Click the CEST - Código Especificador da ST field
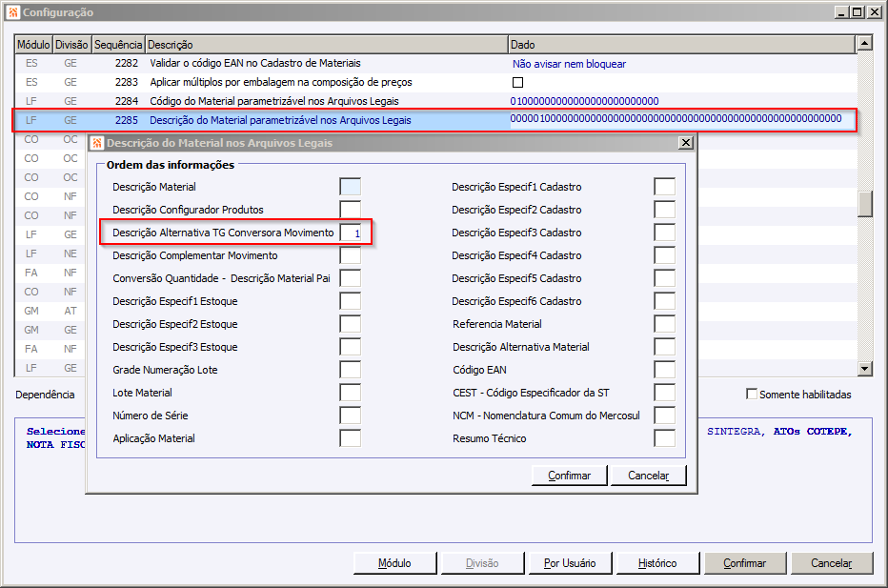The height and width of the screenshot is (588, 888). point(664,393)
